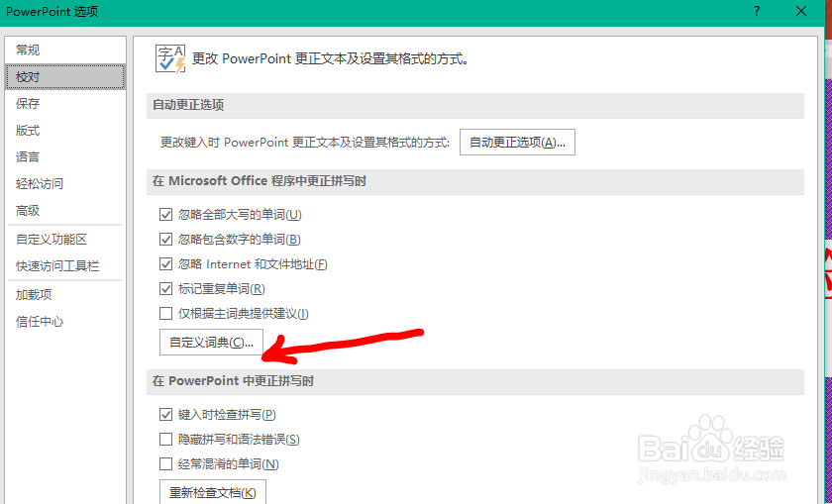Click the 更改键入时 PowerPoint 更正文本 label

pos(305,143)
